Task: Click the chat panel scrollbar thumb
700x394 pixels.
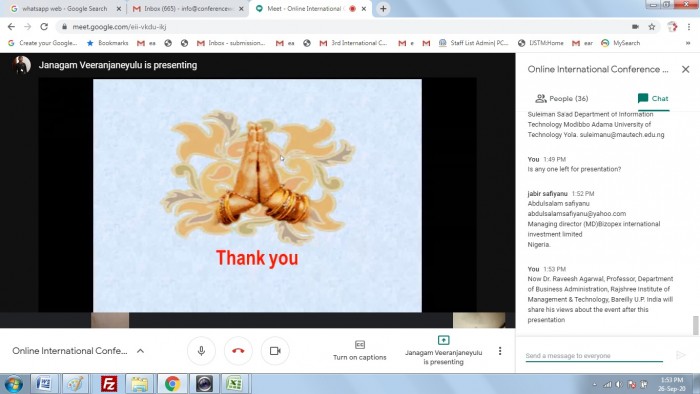Action: (695, 325)
